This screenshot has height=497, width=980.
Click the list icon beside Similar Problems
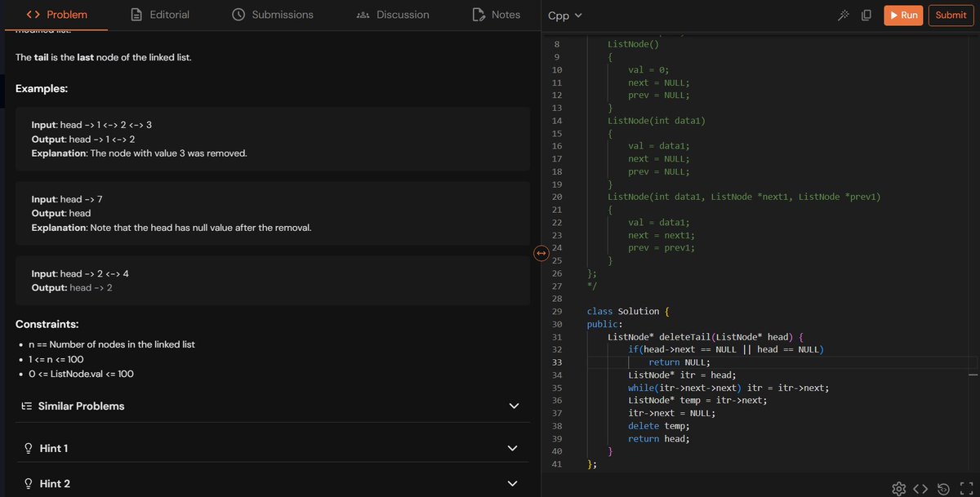pyautogui.click(x=27, y=406)
